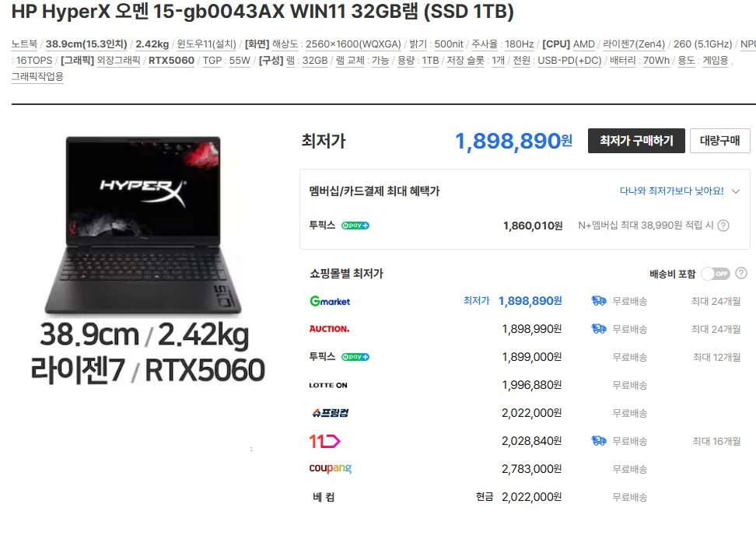This screenshot has height=560, width=756.
Task: Click the 베컴 cash price 2,022,000원
Action: pyautogui.click(x=531, y=497)
